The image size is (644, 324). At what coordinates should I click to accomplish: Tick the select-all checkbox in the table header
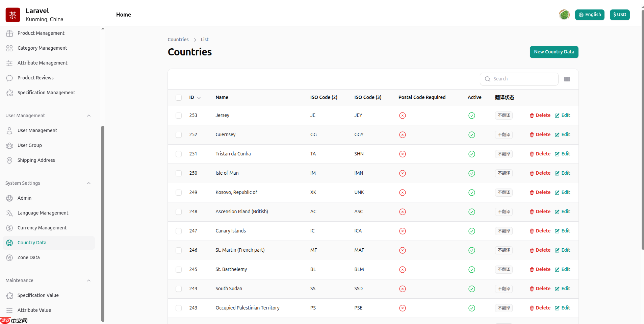tap(179, 98)
